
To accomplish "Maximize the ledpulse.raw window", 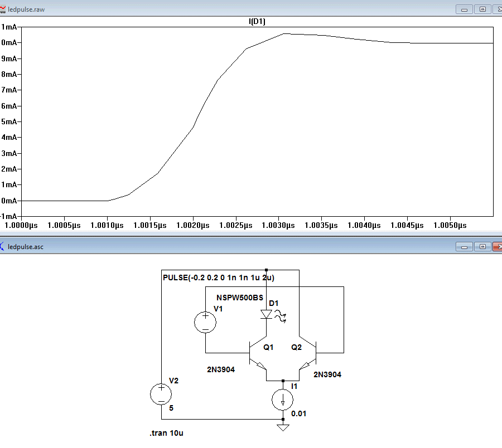I will [482, 9].
